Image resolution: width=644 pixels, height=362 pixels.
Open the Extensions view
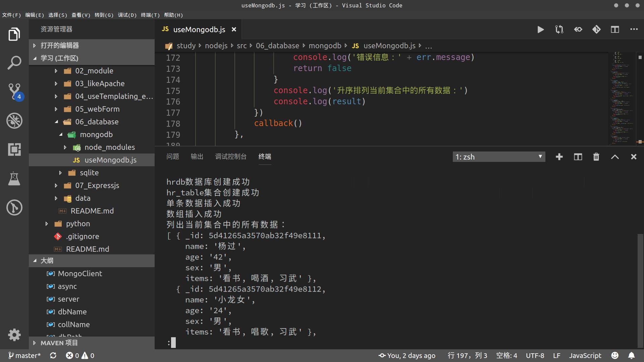(x=14, y=149)
